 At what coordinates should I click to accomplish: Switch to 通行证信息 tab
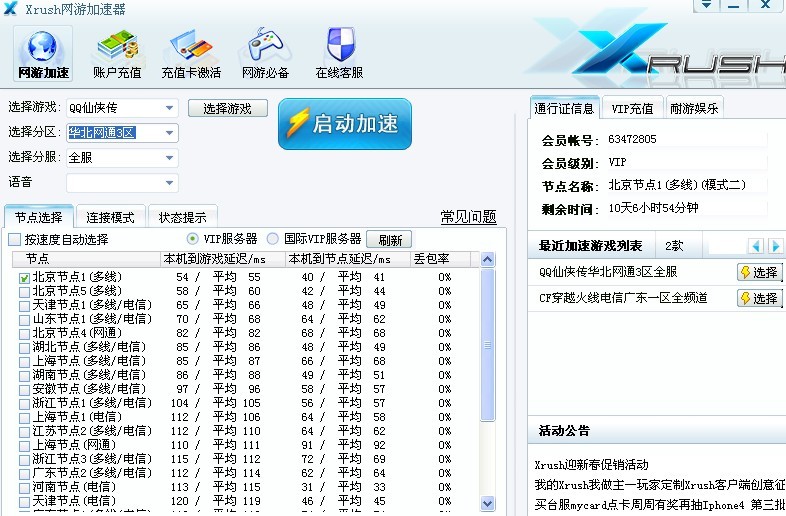(x=564, y=108)
